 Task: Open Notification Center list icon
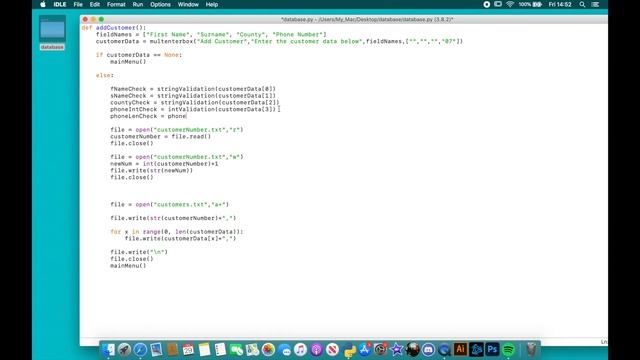pos(596,4)
